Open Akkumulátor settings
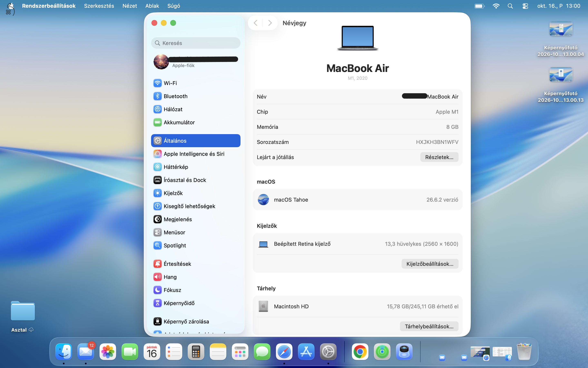Screen dimensions: 588x368 point(196,122)
